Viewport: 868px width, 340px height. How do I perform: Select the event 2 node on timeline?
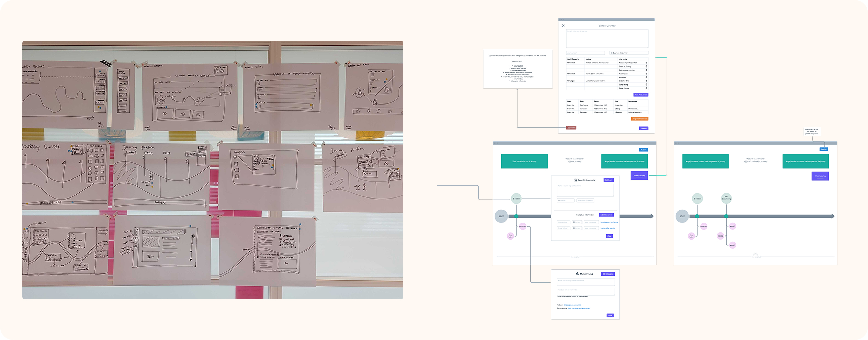720,236
